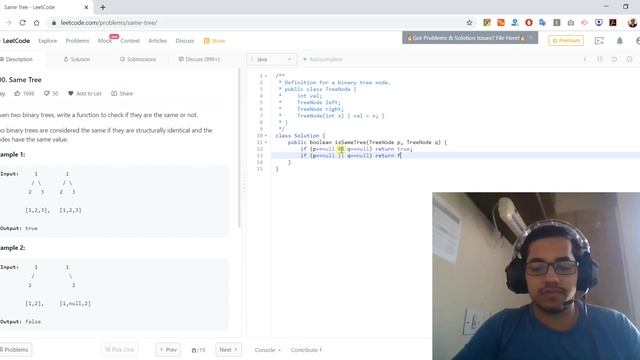This screenshot has width=640, height=360.
Task: Click the Share button
Action: (x=122, y=93)
